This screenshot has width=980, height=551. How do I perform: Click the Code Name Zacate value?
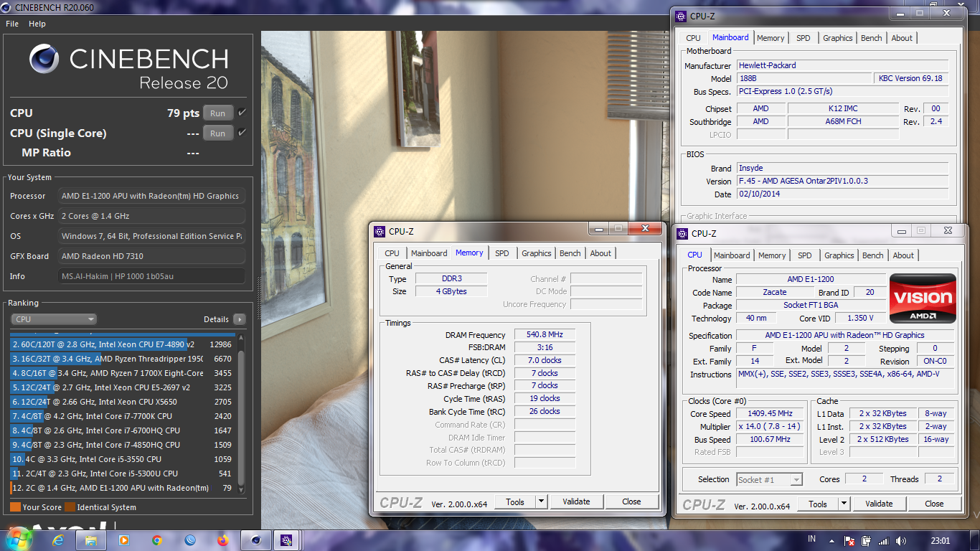(775, 292)
